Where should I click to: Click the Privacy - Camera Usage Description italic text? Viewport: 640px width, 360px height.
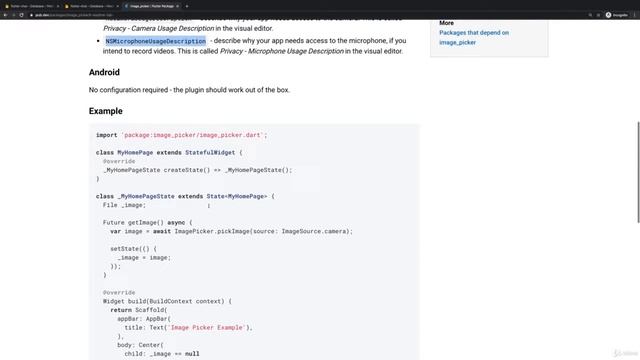[158, 29]
